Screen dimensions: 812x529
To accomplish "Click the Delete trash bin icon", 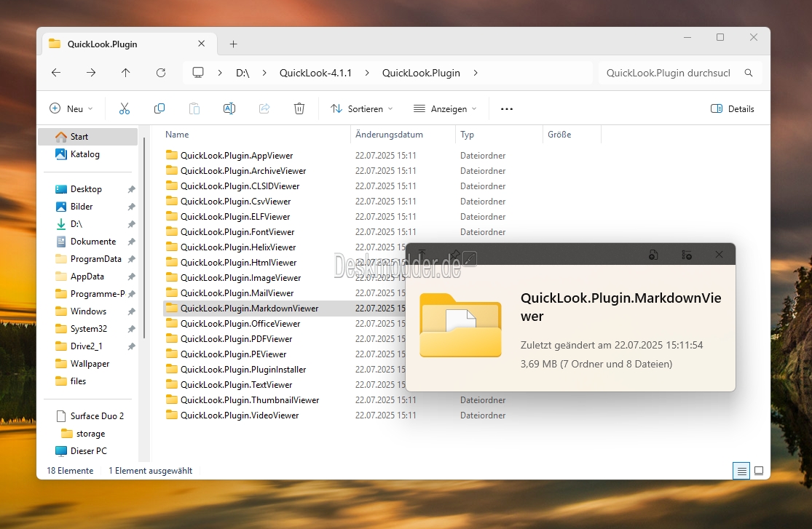I will (x=299, y=108).
